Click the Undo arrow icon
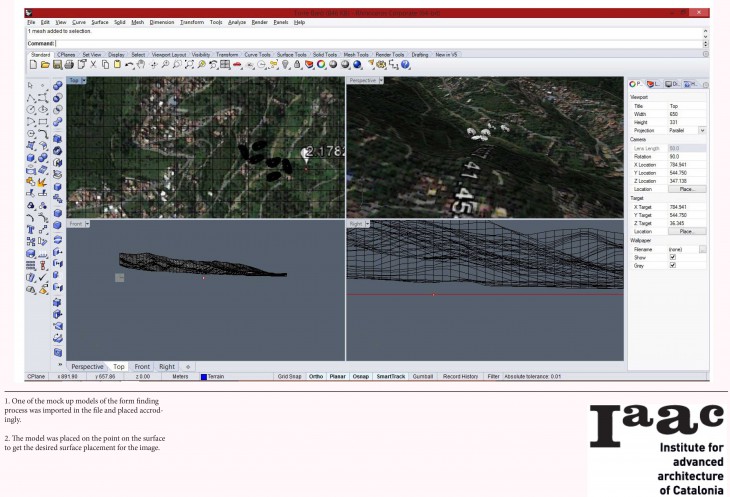730x497 pixels. [129, 65]
